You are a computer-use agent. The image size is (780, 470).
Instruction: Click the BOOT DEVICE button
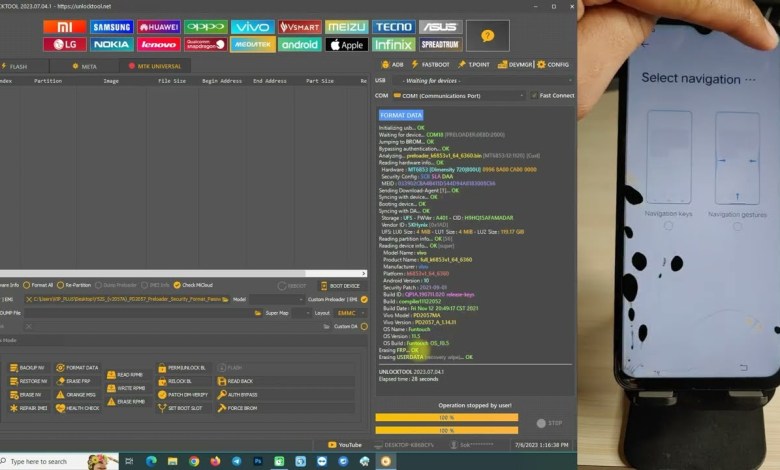(x=342, y=286)
